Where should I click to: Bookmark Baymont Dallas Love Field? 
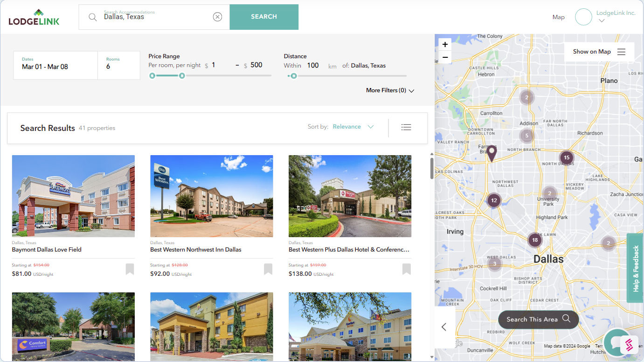click(x=130, y=269)
